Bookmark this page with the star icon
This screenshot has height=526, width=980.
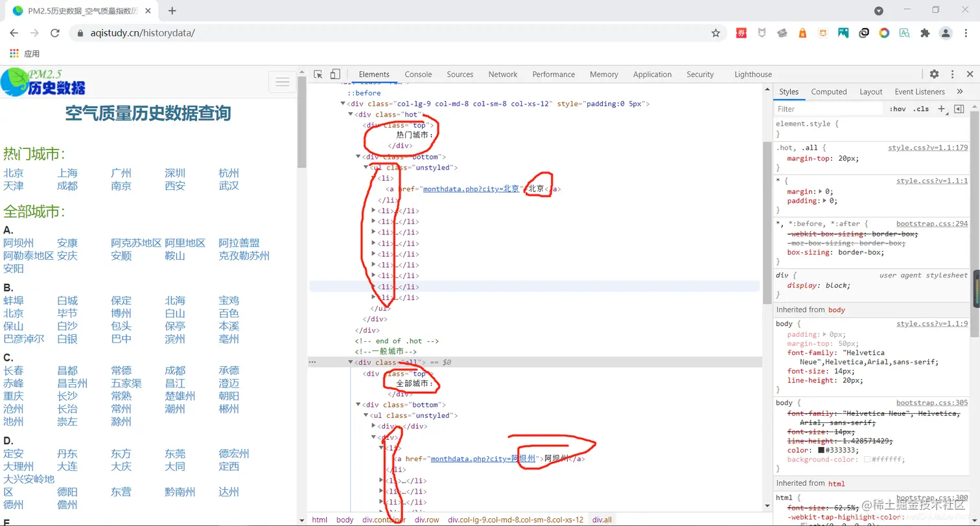tap(716, 33)
